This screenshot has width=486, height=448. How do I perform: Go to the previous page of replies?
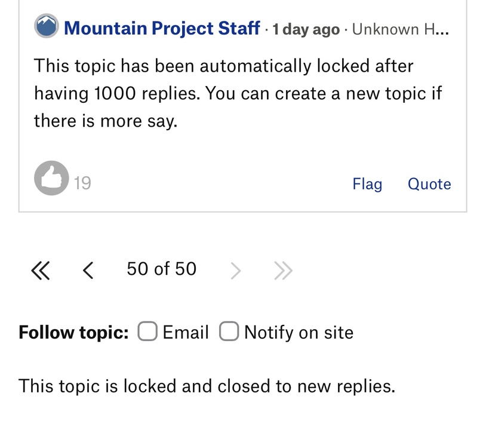click(x=88, y=271)
